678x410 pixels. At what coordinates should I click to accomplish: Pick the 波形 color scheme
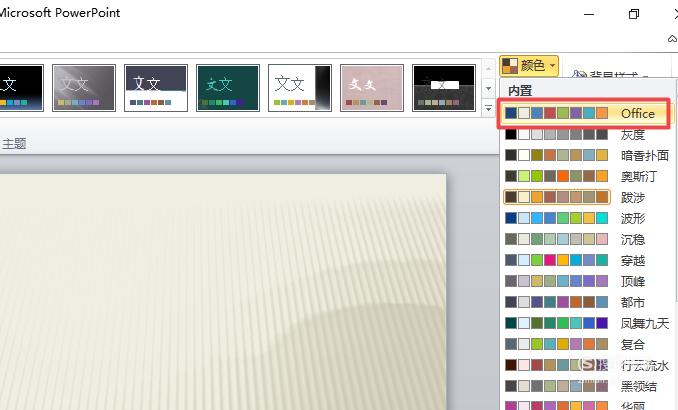click(x=586, y=218)
